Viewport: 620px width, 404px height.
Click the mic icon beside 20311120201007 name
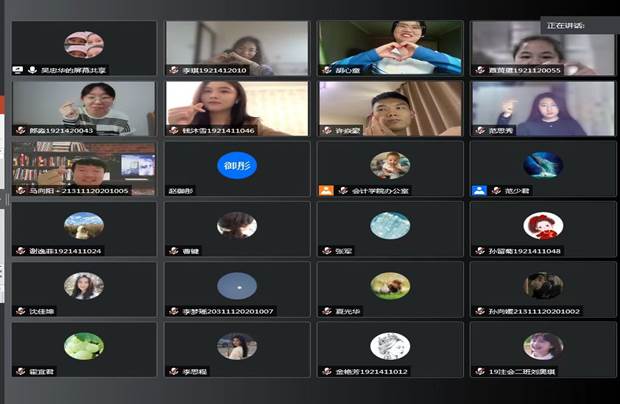(x=173, y=311)
